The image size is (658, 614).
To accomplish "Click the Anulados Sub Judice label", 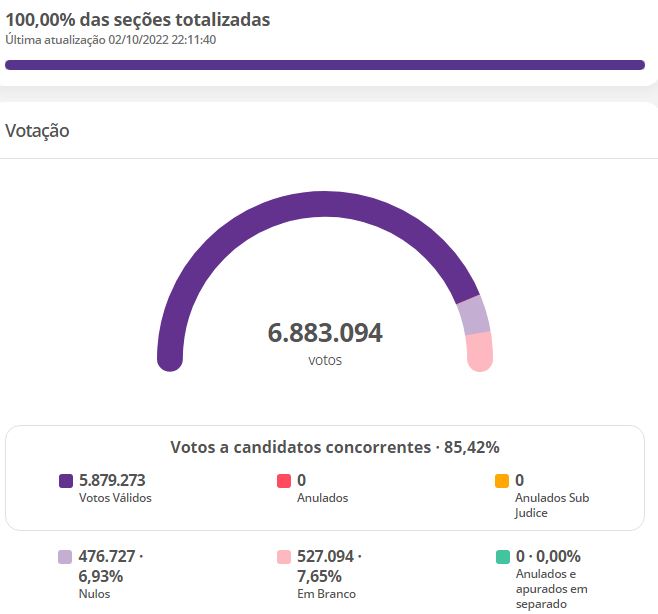I will point(552,505).
